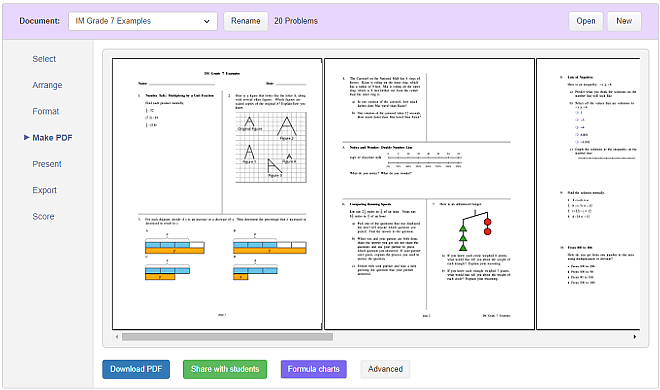
Task: Click the horizontal scrollbar thumb under previews
Action: [x=227, y=337]
